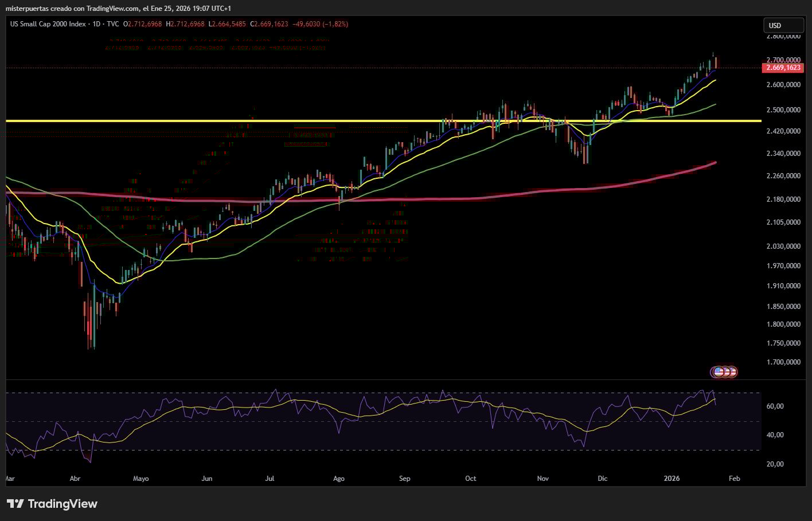Click the Sep label on time axis
Image resolution: width=812 pixels, height=521 pixels.
click(405, 479)
